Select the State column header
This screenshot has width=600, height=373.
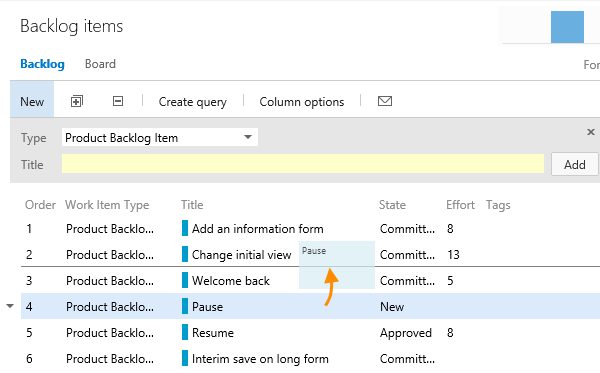pyautogui.click(x=392, y=205)
